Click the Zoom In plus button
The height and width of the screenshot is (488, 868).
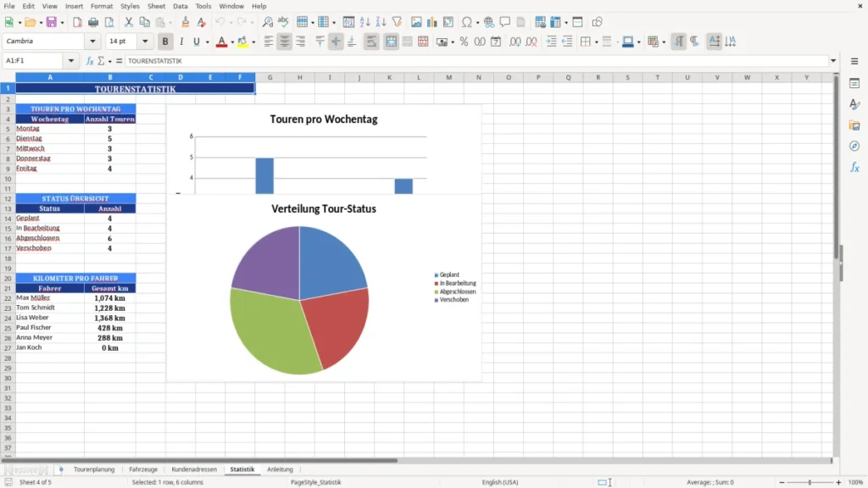838,482
